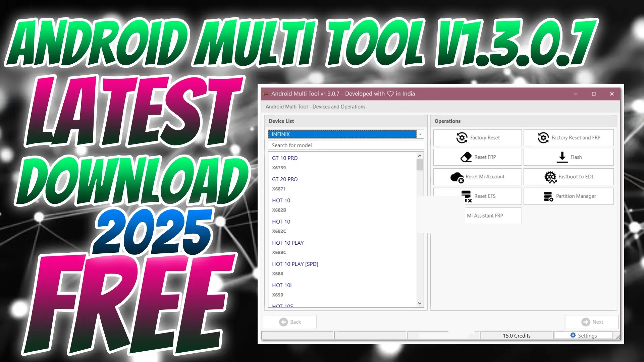Click the app icon in title bar
This screenshot has height=362, width=644.
coord(266,94)
